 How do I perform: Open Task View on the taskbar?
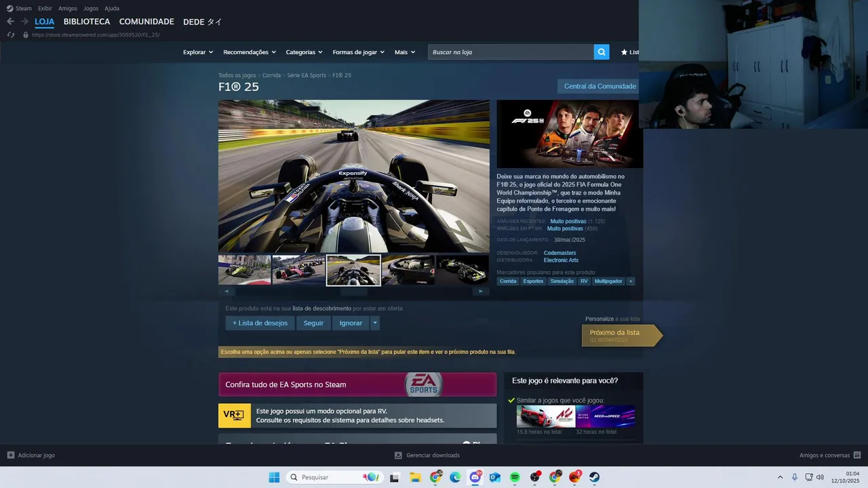click(394, 477)
